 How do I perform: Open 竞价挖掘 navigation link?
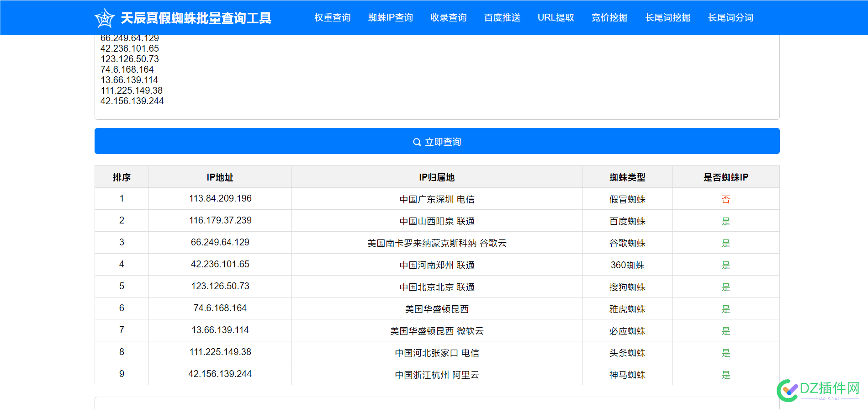[x=609, y=17]
